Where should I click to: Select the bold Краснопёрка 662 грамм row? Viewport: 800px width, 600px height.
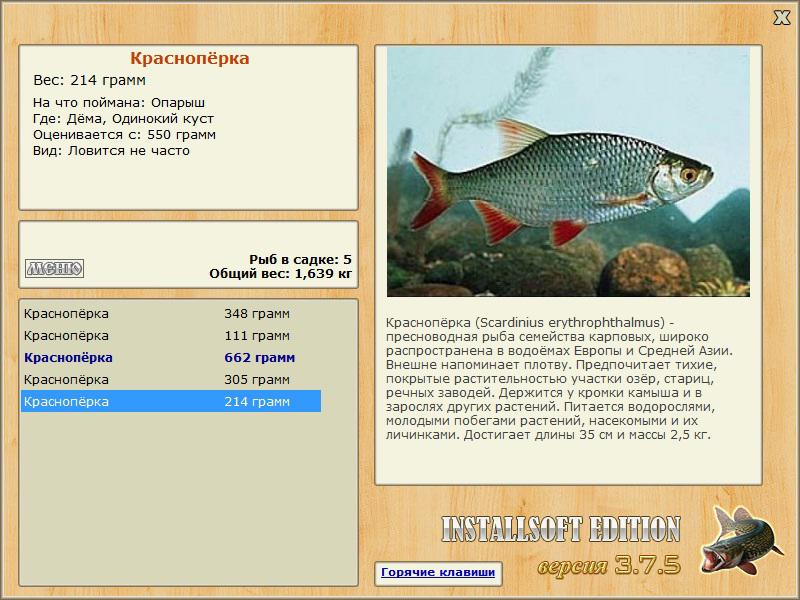pos(171,357)
